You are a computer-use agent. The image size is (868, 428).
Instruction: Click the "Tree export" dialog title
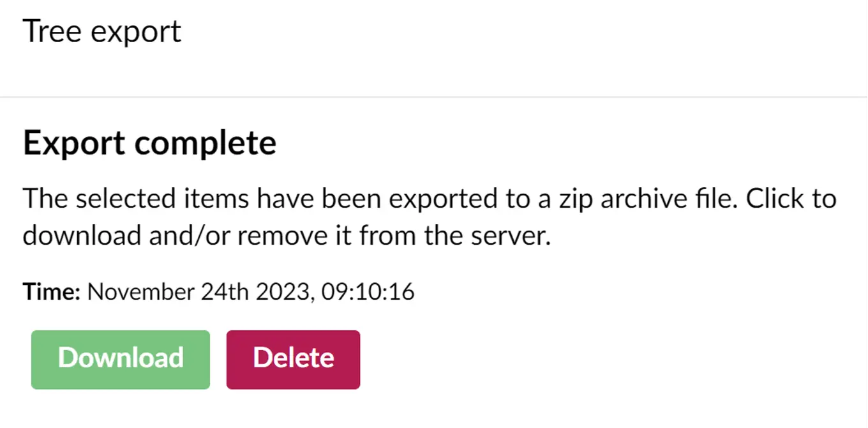102,31
